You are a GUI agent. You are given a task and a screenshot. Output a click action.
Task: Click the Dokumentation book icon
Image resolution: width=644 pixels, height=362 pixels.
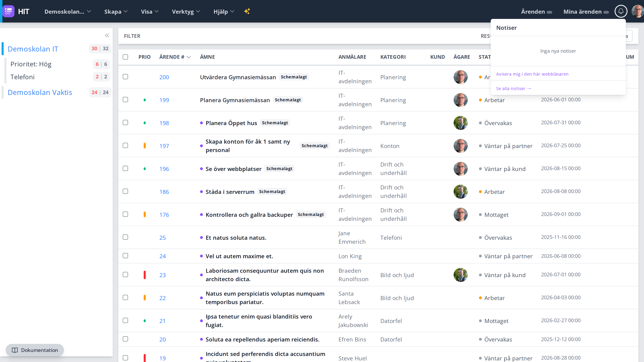click(15, 350)
